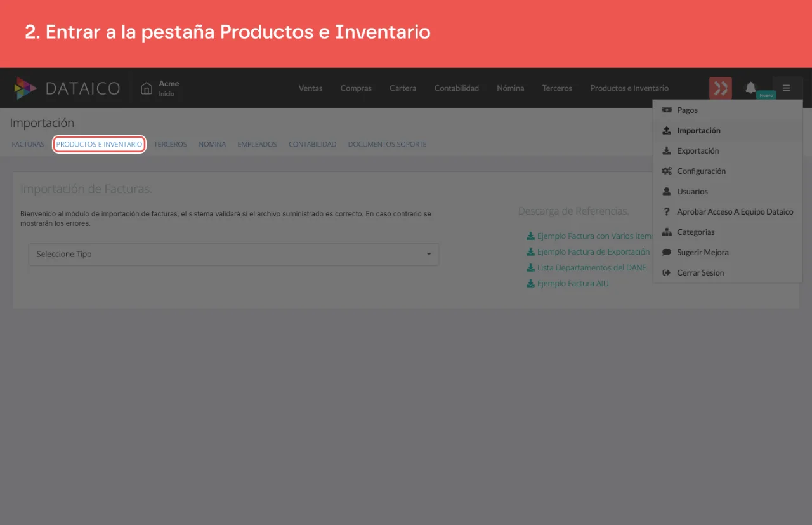Image resolution: width=812 pixels, height=525 pixels.
Task: Open the Contabilidad top menu
Action: (457, 88)
